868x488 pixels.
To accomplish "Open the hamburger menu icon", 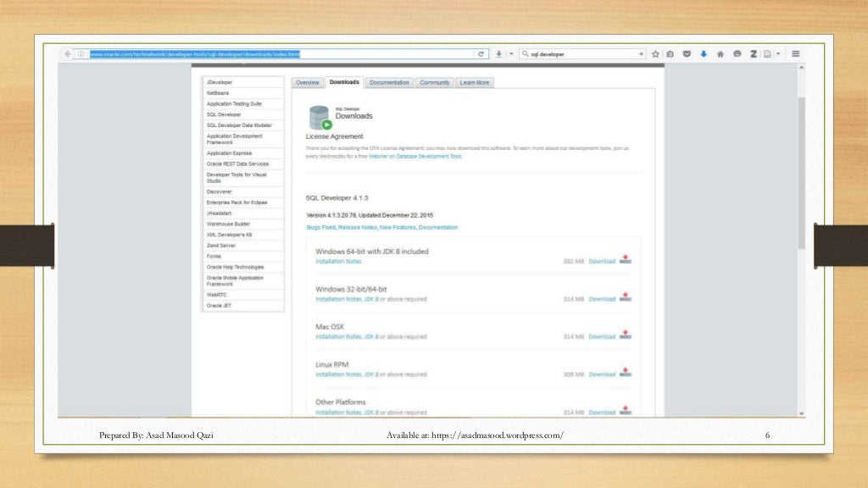I will coord(795,53).
